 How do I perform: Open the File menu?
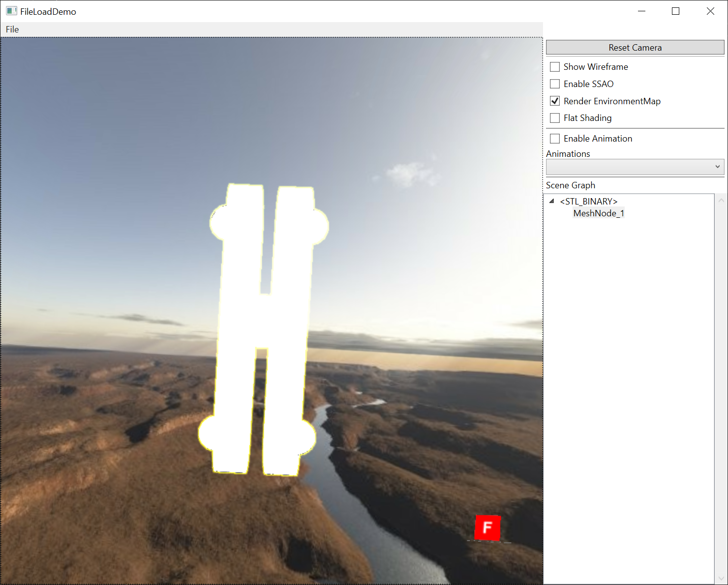coord(12,29)
